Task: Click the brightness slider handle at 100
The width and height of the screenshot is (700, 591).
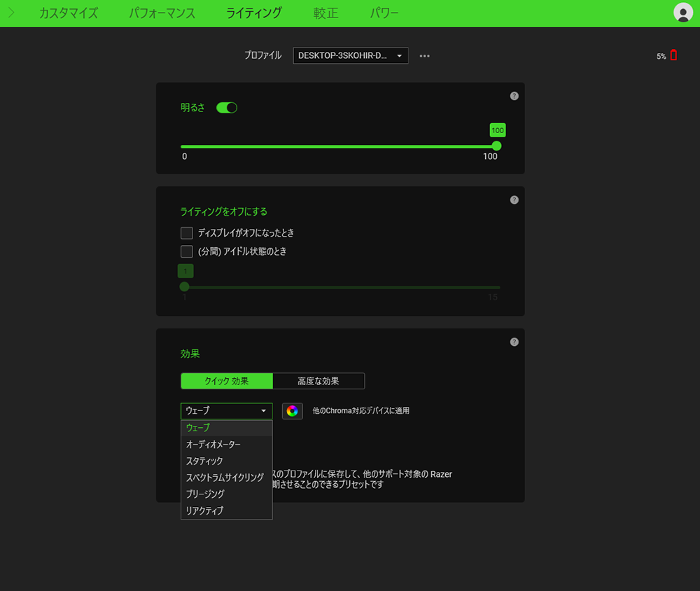Action: (496, 146)
